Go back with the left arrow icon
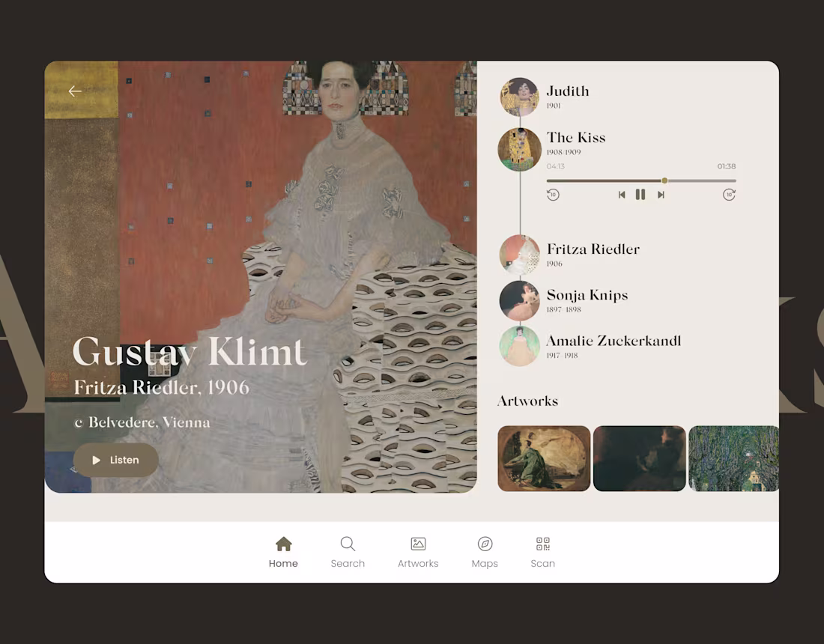 [75, 91]
